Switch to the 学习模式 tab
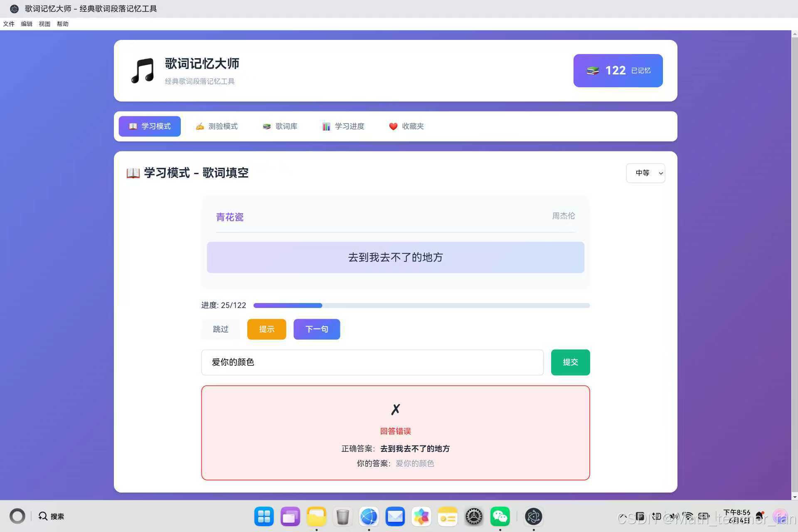This screenshot has width=798, height=532. point(150,126)
